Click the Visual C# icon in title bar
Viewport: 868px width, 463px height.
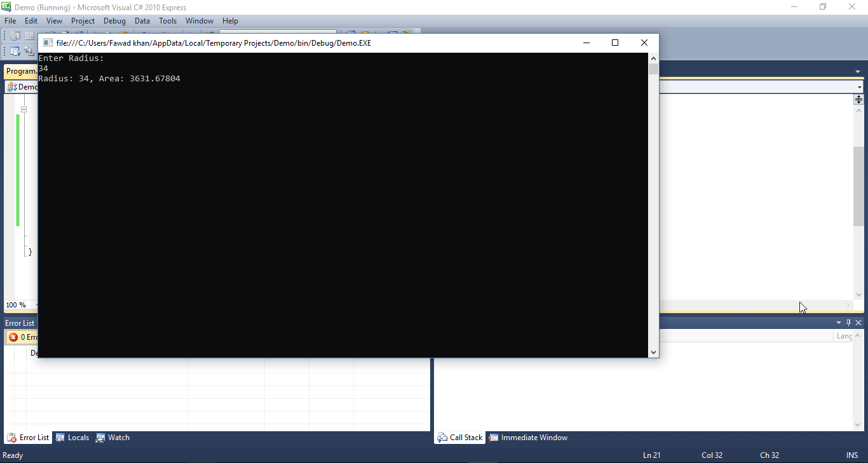pyautogui.click(x=6, y=7)
